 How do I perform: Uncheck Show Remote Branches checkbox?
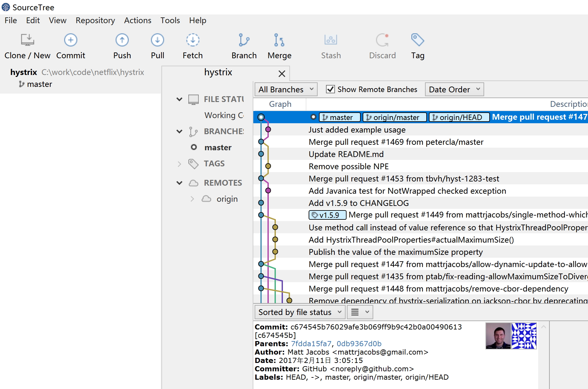point(330,89)
